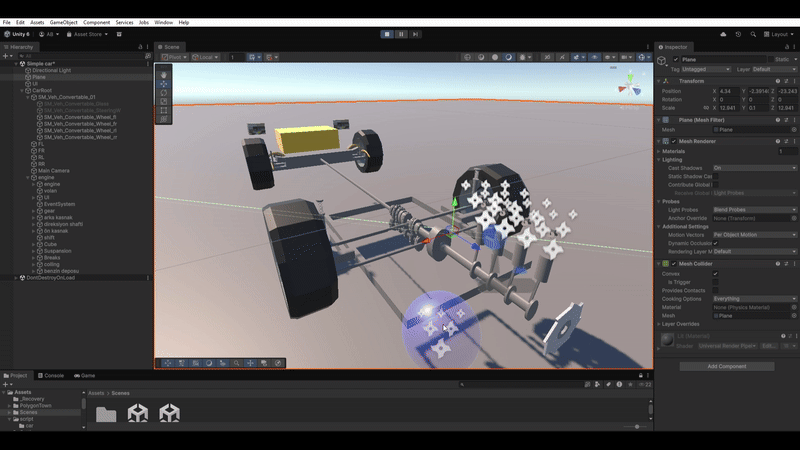Viewport: 800px width, 450px height.
Task: Select the Move tool in Scene toolbar
Action: tap(164, 83)
